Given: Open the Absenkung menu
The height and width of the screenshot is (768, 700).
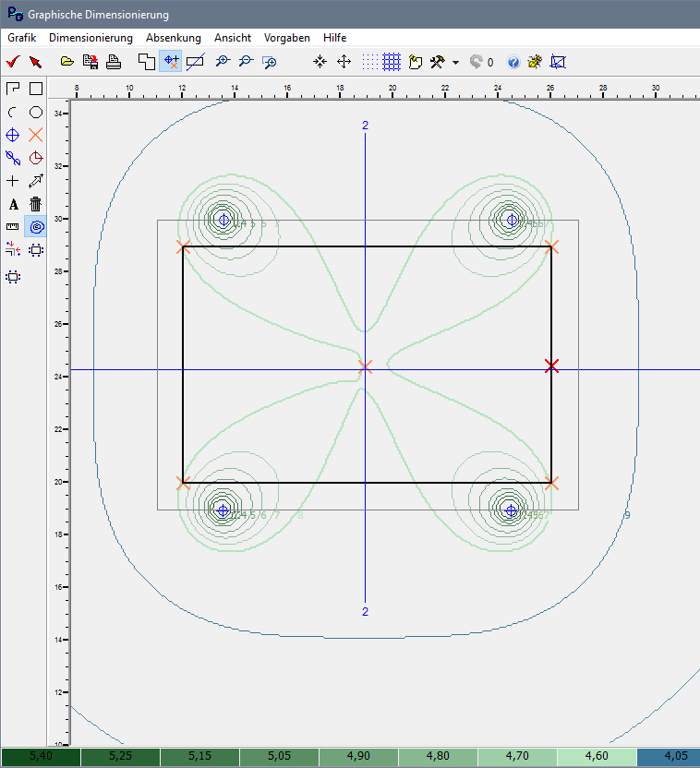Looking at the screenshot, I should coord(173,38).
